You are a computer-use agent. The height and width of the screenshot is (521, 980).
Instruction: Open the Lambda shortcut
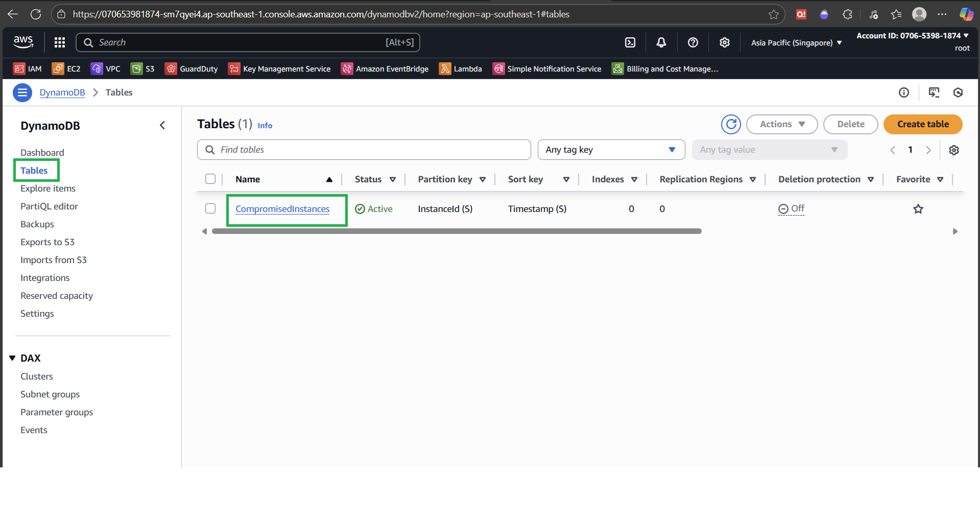pyautogui.click(x=461, y=69)
